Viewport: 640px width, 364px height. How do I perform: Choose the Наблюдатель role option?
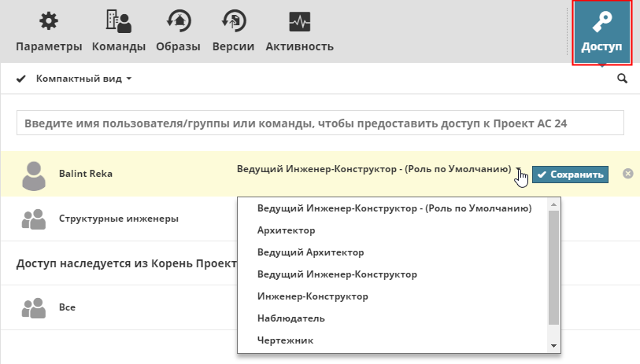[291, 318]
